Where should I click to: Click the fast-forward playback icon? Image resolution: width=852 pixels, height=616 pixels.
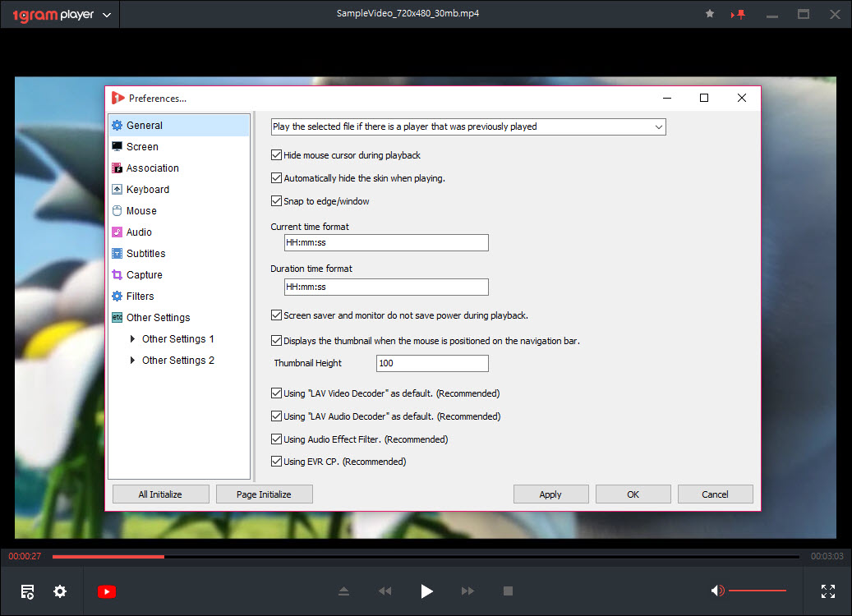tap(467, 591)
